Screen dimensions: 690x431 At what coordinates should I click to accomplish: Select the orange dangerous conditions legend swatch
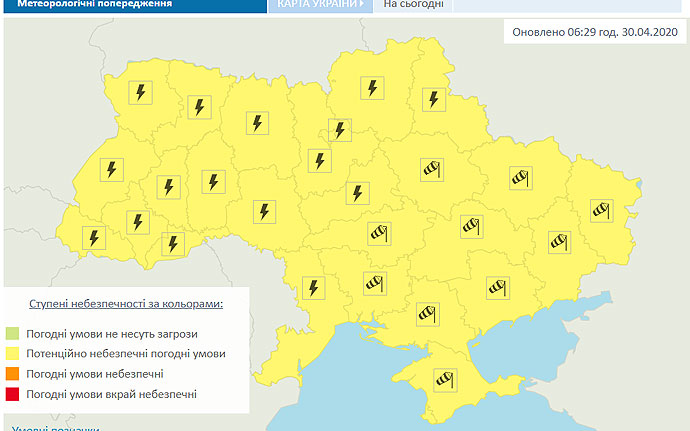tap(14, 374)
